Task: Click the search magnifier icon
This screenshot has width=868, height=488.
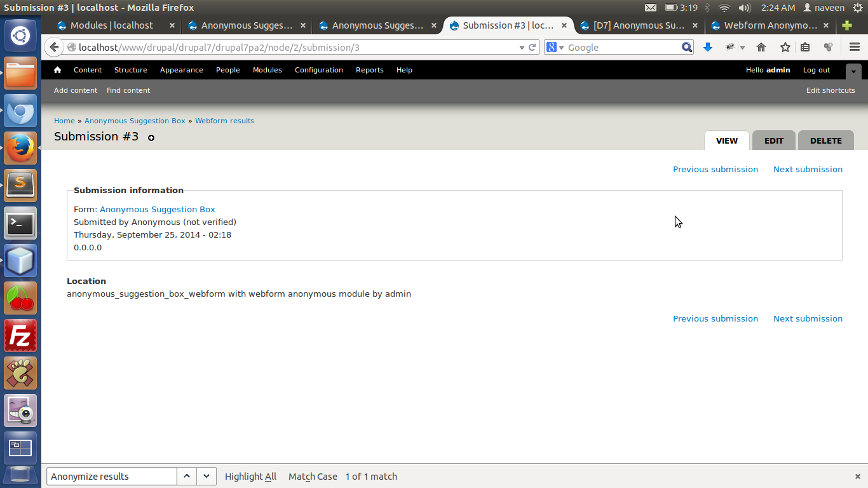Action: pyautogui.click(x=687, y=47)
